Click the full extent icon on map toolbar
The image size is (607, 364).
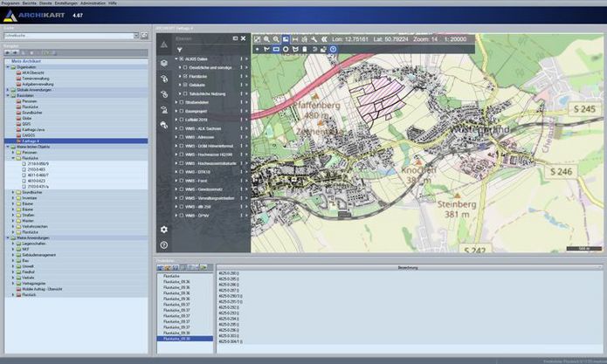click(x=257, y=39)
